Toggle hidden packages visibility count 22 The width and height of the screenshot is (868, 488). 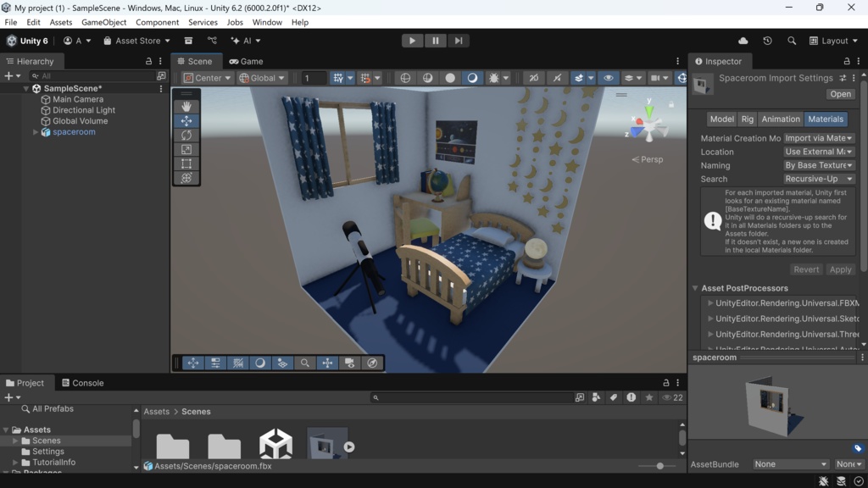click(x=672, y=397)
